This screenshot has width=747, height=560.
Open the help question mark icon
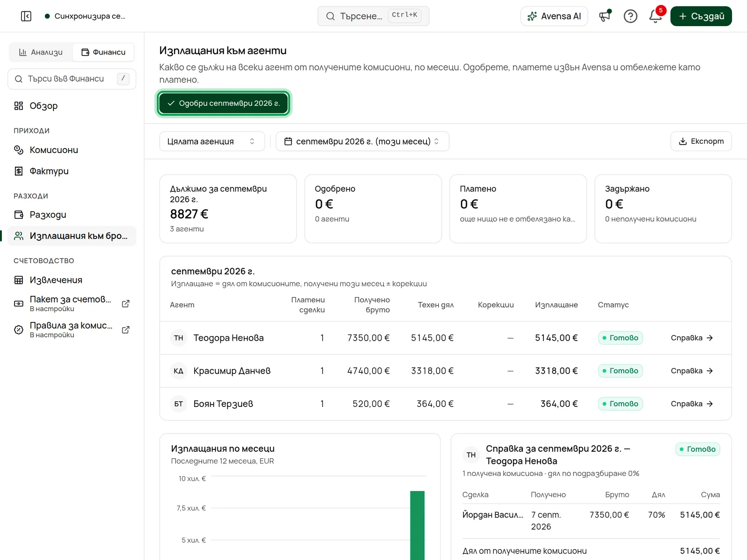coord(630,16)
